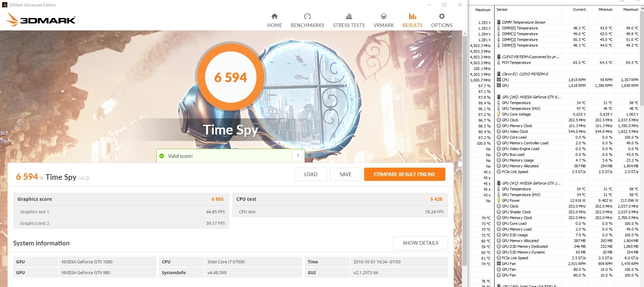Switch to the BENCHMARKS tab

(x=307, y=21)
